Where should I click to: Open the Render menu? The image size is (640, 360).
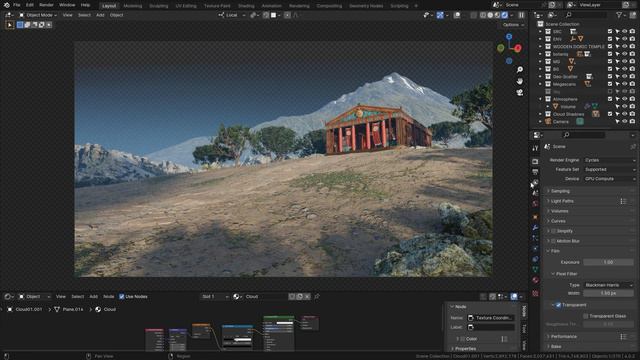46,5
